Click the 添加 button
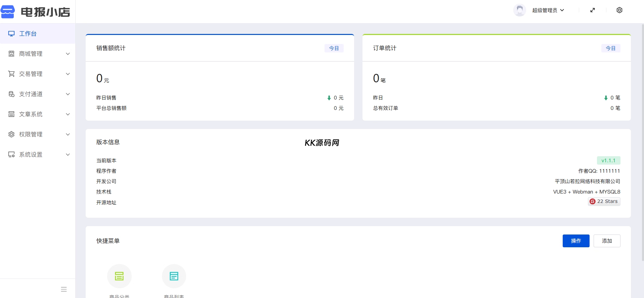Screen dimensions: 644x298 coord(607,241)
